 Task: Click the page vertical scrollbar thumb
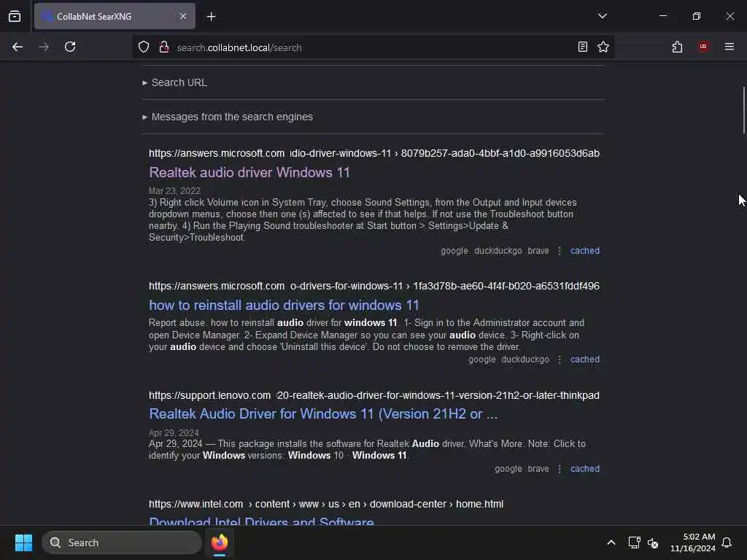click(743, 111)
